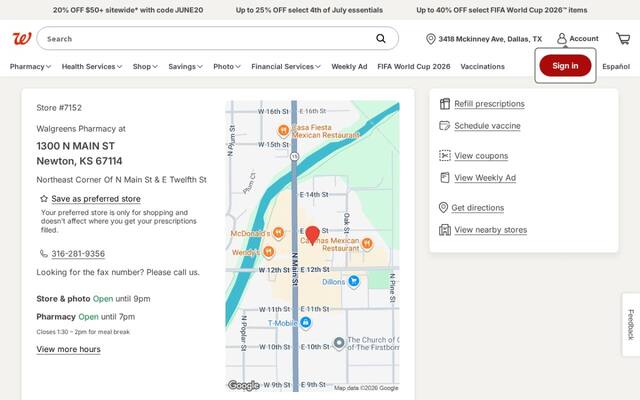This screenshot has height=400, width=640.
Task: Open the Account menu label
Action: (x=584, y=38)
